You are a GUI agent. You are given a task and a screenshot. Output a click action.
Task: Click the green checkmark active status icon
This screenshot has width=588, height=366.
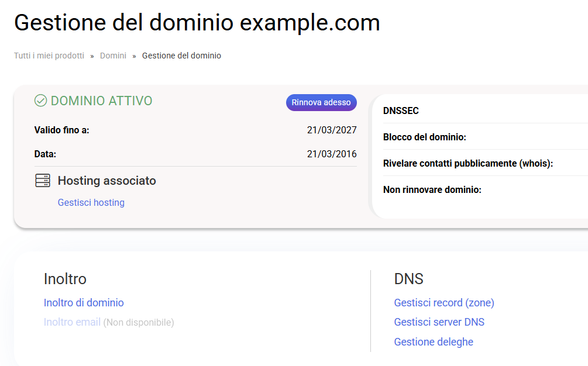click(40, 101)
